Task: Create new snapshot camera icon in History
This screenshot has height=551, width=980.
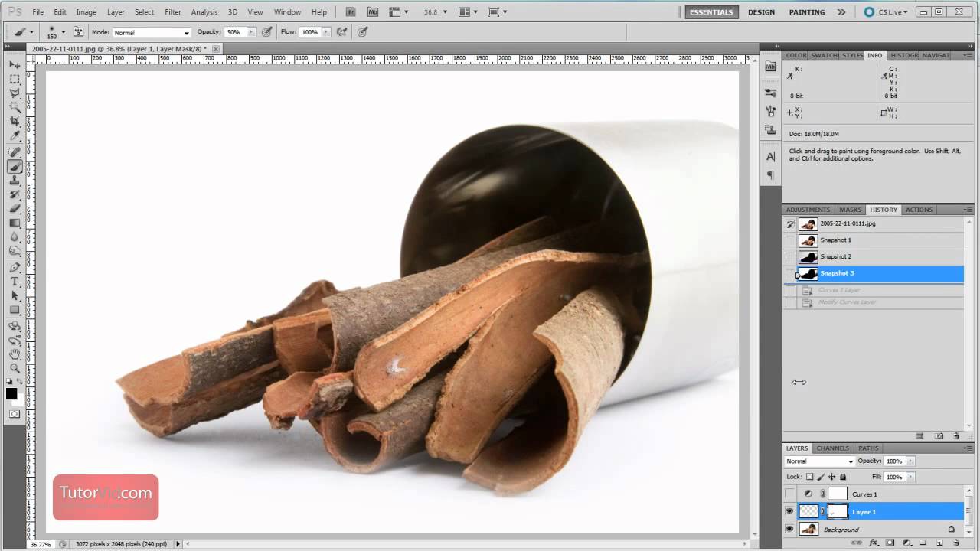Action: pos(939,436)
